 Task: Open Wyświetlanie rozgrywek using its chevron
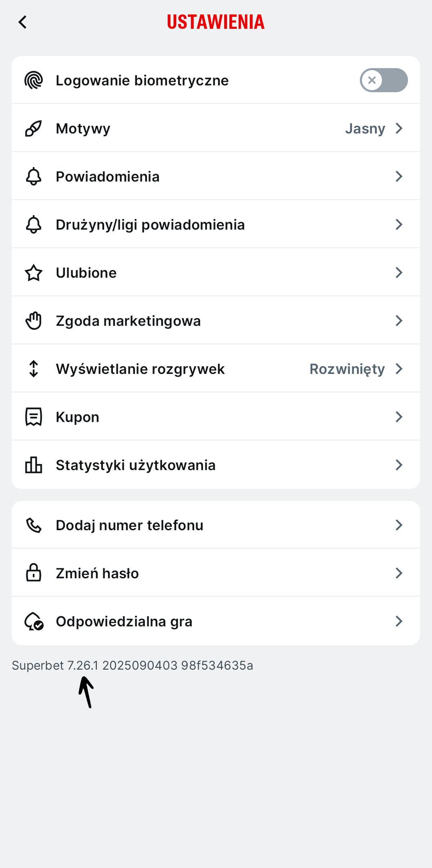pos(399,369)
